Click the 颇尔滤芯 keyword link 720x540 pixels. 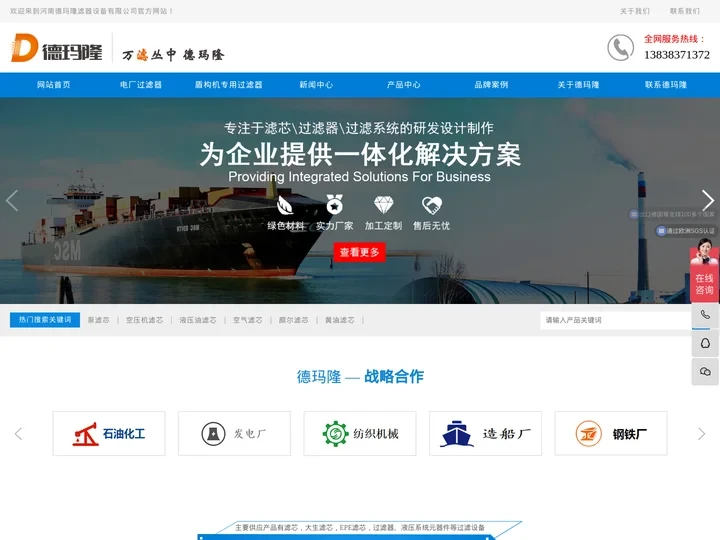[293, 320]
